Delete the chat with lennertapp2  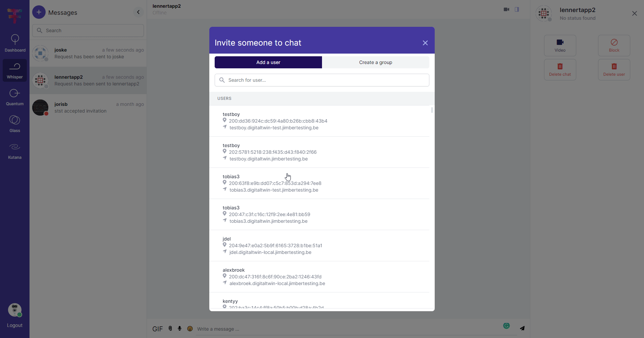pyautogui.click(x=560, y=70)
